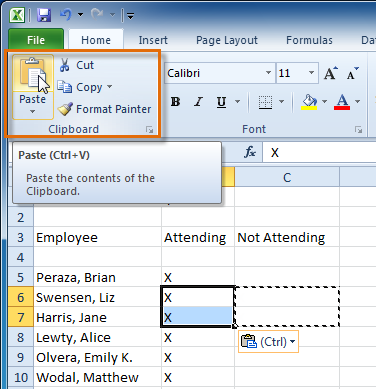Select the Not Attending header cell
This screenshot has height=389, width=376.
[287, 238]
